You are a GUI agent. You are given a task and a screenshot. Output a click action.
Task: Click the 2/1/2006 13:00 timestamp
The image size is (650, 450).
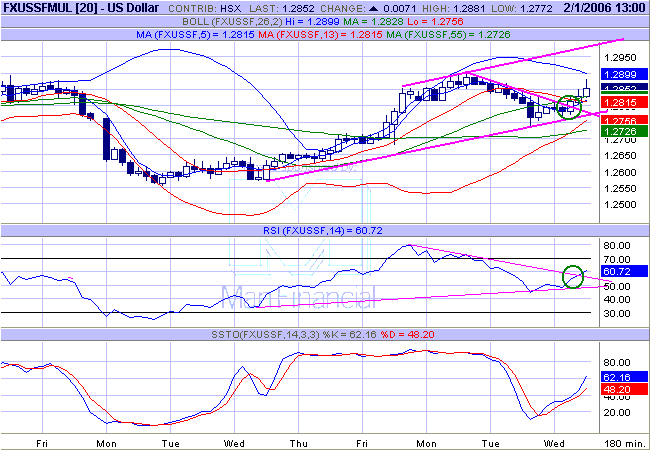(x=604, y=7)
